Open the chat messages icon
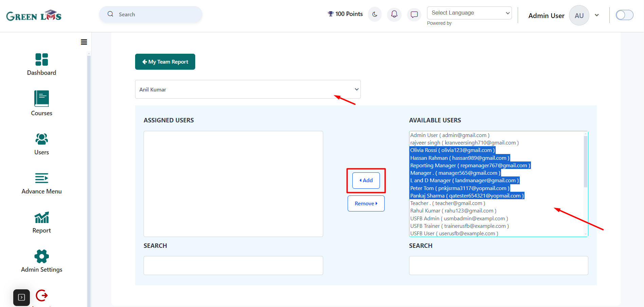The width and height of the screenshot is (644, 307). pos(414,14)
